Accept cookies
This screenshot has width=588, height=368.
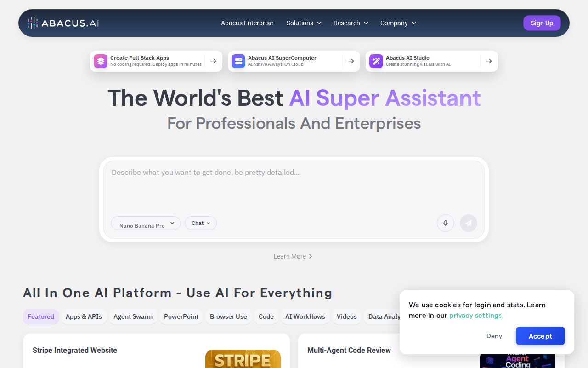pos(540,336)
